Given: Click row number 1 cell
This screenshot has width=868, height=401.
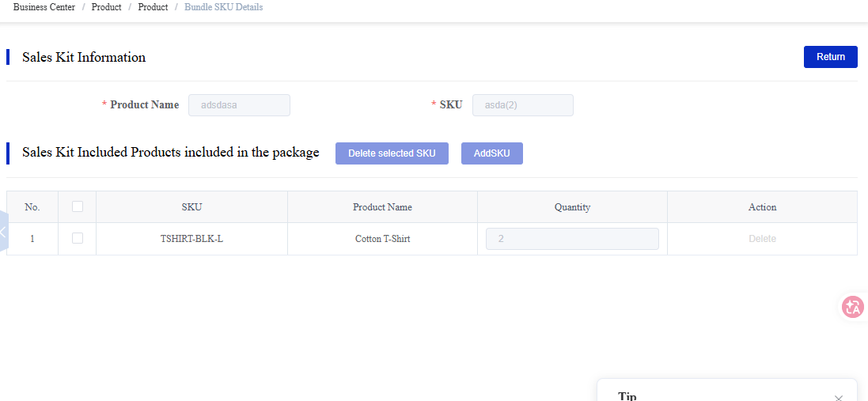Looking at the screenshot, I should tap(32, 239).
